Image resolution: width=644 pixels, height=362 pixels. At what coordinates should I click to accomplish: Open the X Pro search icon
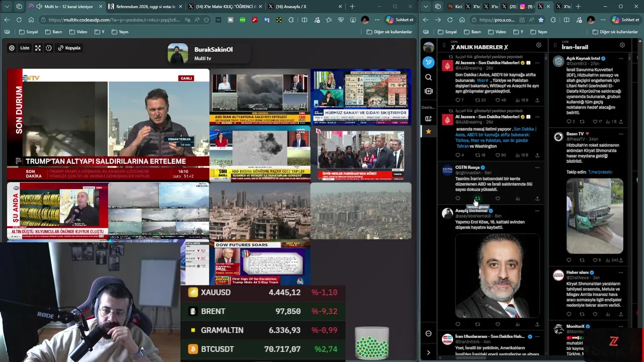coord(428,77)
